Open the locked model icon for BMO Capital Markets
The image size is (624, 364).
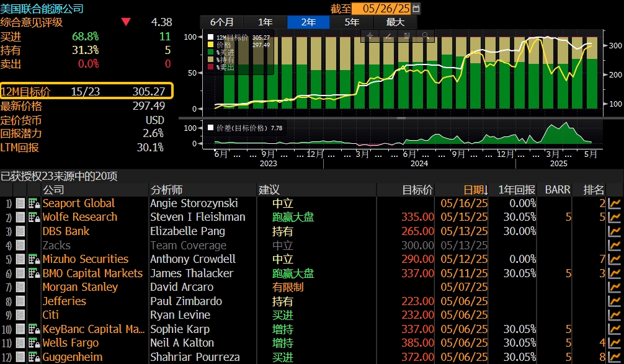[x=34, y=273]
